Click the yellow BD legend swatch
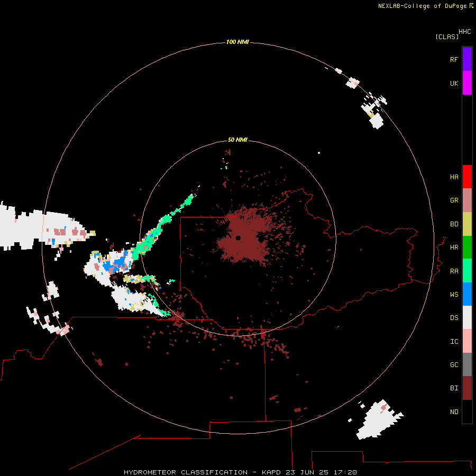The width and height of the screenshot is (476, 476). [x=467, y=224]
